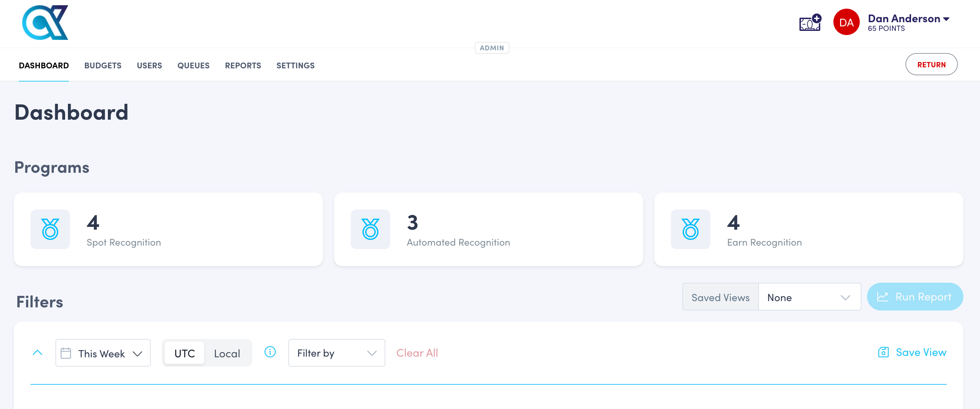Image resolution: width=980 pixels, height=409 pixels.
Task: Click the DA avatar circle
Action: click(846, 22)
